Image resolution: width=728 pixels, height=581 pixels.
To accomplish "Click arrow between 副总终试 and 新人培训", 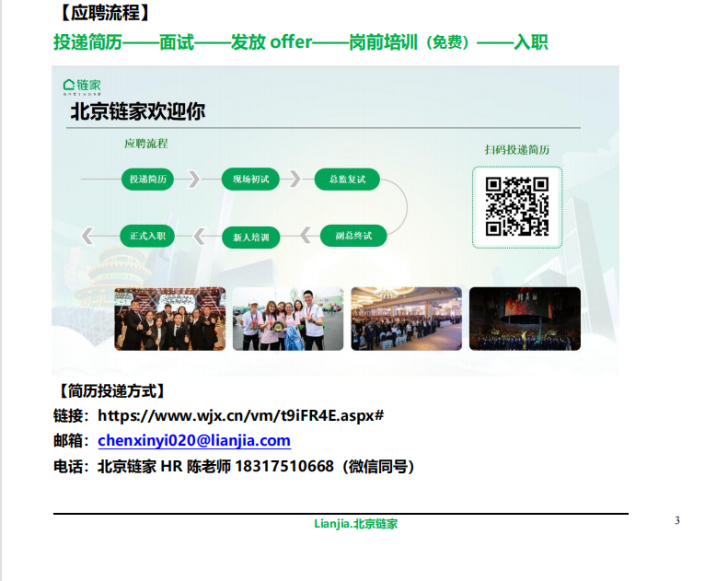I will 306,236.
